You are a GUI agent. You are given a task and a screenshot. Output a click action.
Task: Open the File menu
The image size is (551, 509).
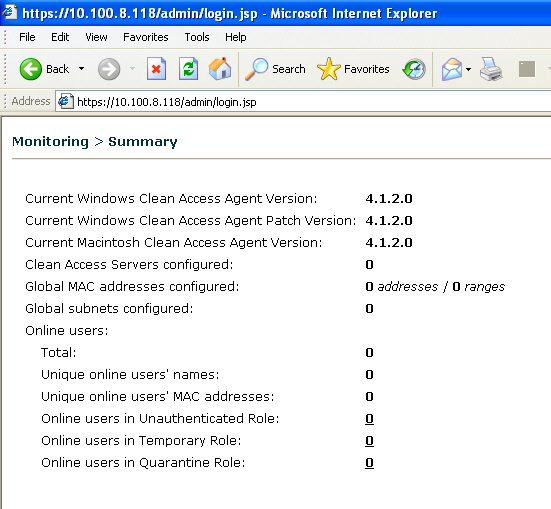[27, 37]
